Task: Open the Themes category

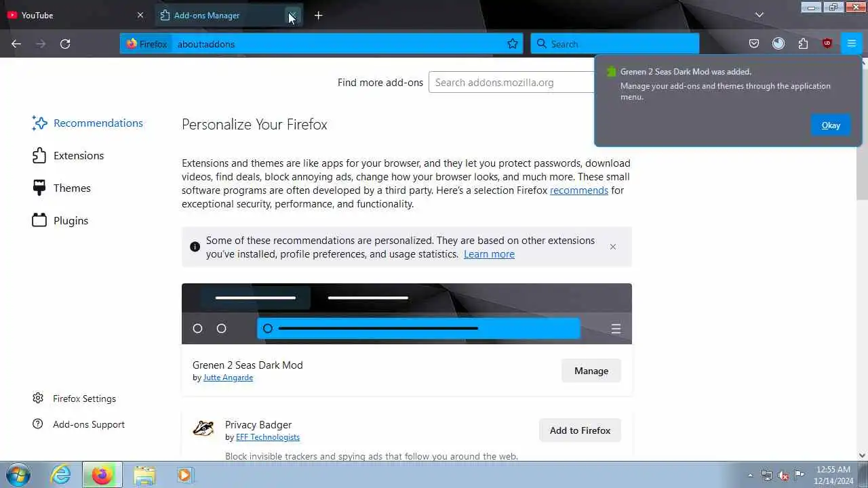Action: coord(61,188)
